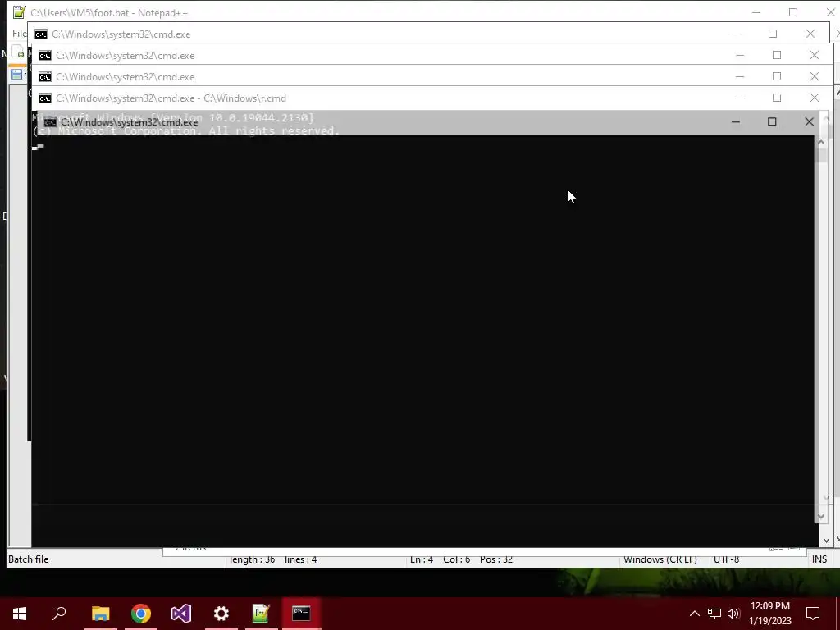Click 'Pos : 32' status bar entry

(496, 559)
